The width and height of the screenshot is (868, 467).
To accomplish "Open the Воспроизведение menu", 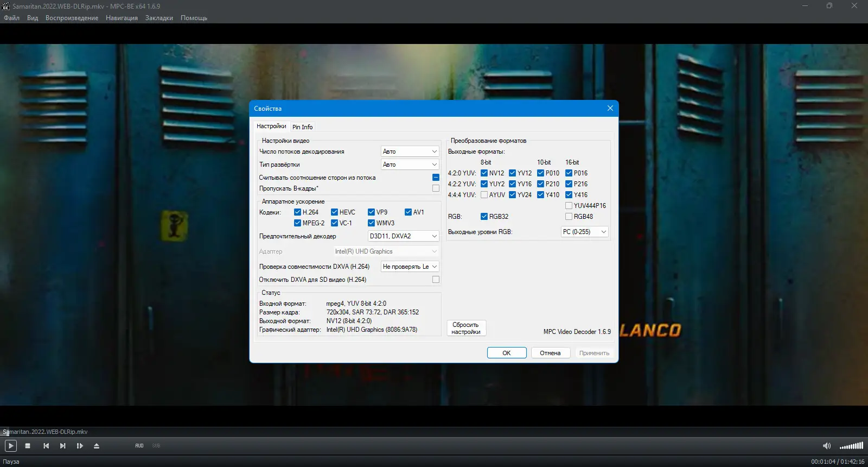I will coord(72,18).
